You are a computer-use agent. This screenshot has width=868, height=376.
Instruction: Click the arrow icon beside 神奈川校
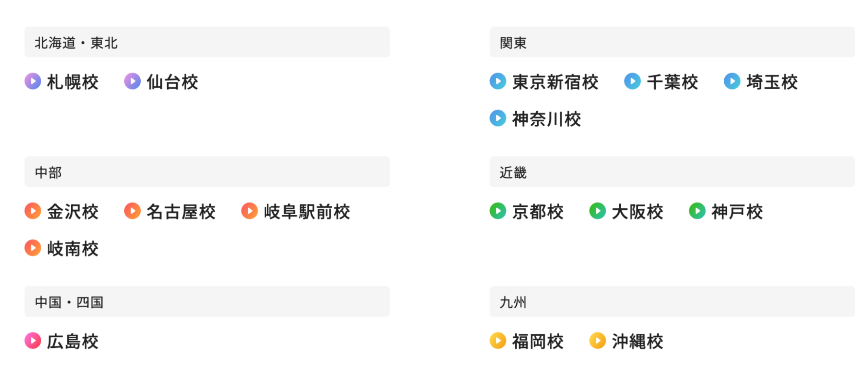click(498, 118)
